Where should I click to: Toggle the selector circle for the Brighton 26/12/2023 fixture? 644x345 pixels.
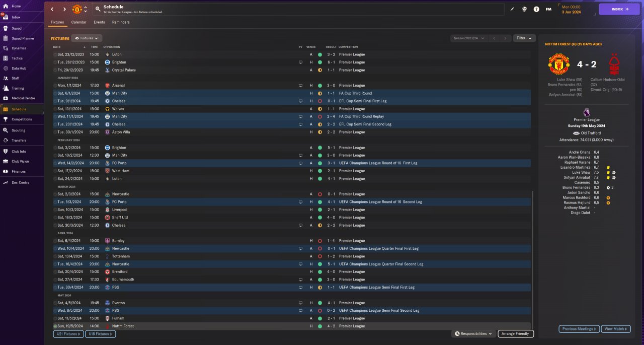55,62
